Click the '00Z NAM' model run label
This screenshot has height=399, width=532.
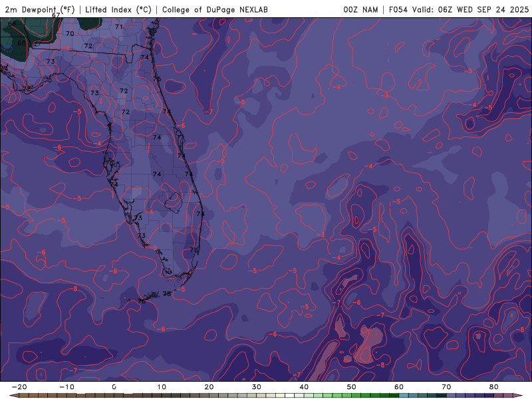pyautogui.click(x=360, y=9)
